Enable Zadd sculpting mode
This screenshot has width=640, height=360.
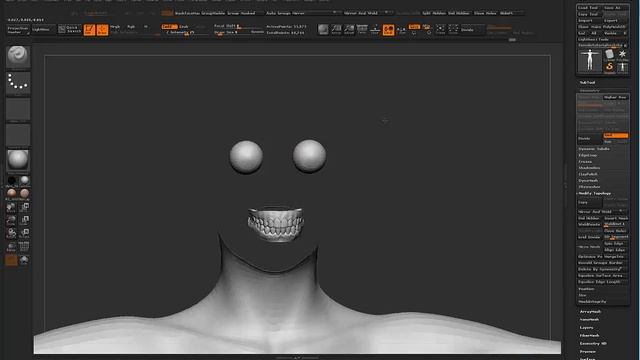point(169,27)
